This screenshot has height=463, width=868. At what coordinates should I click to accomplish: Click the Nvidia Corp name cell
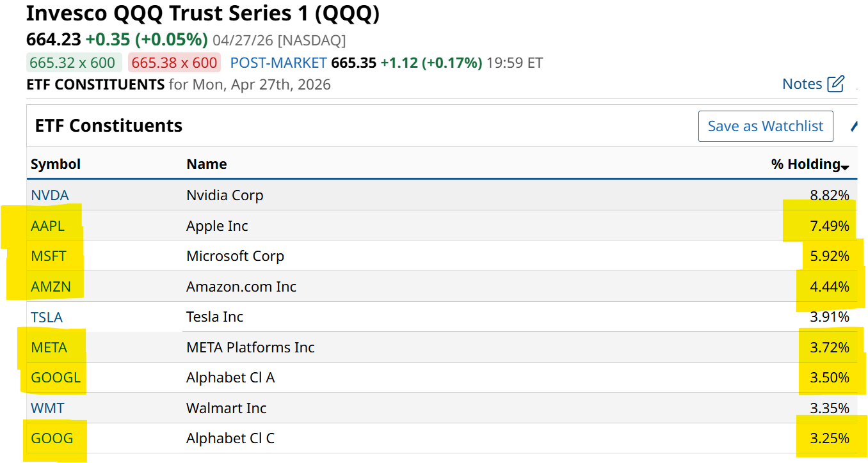(225, 195)
